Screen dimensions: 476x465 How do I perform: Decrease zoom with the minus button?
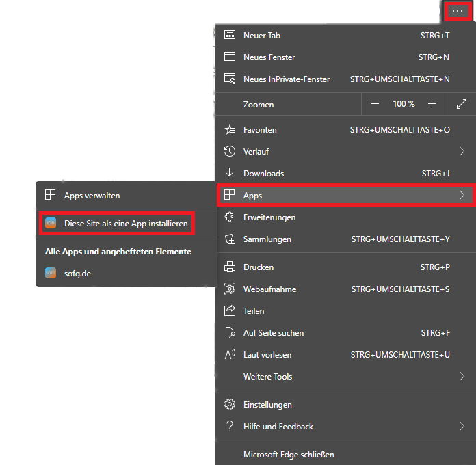[375, 104]
